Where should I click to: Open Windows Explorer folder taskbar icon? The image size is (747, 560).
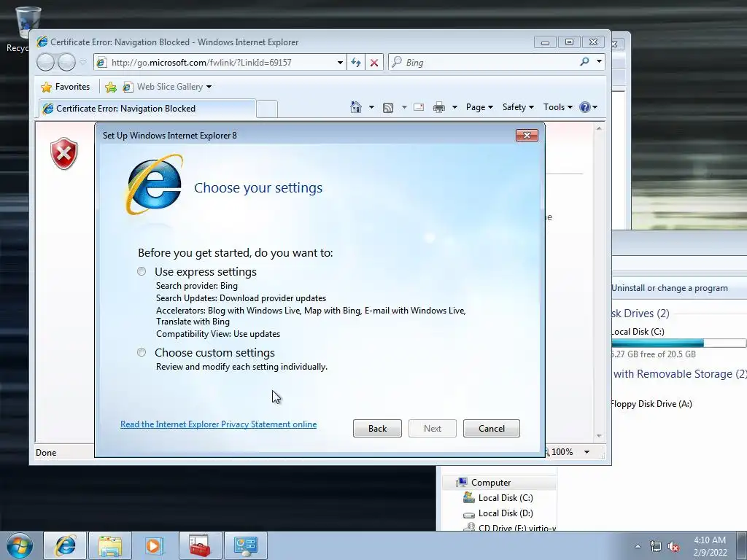tap(109, 545)
